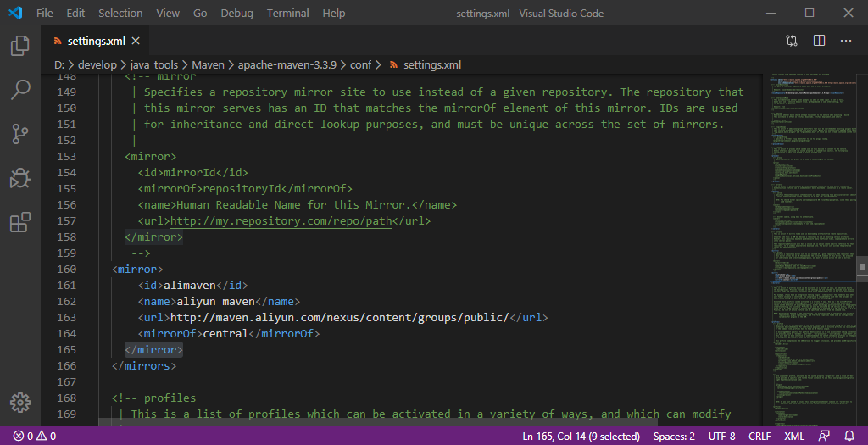This screenshot has width=868, height=445.
Task: Open the Help menu
Action: [x=334, y=13]
